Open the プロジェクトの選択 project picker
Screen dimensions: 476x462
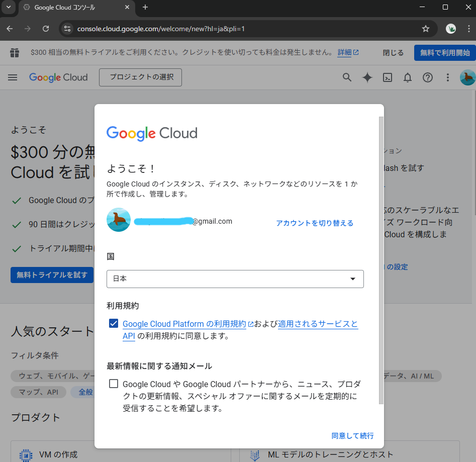[140, 77]
